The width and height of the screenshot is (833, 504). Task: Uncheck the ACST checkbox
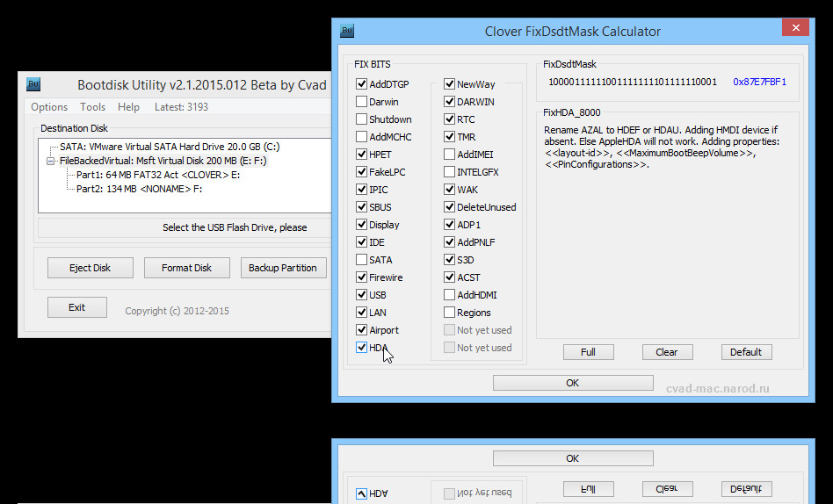point(449,277)
